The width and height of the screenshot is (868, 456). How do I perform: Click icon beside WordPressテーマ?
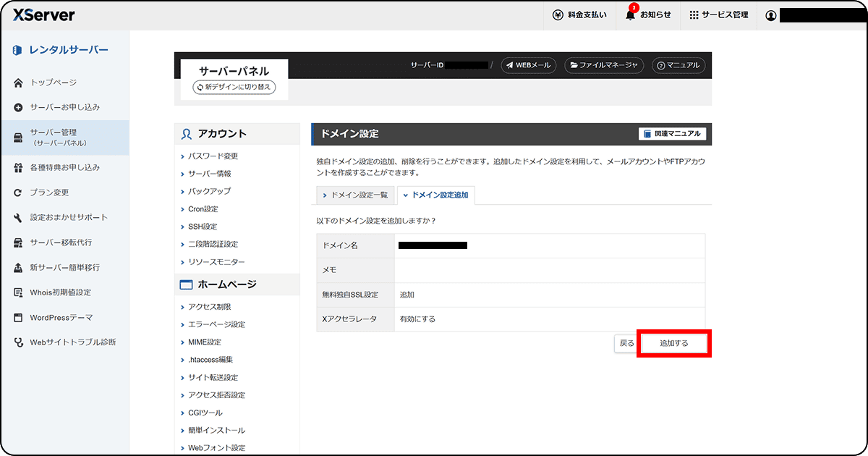[19, 317]
